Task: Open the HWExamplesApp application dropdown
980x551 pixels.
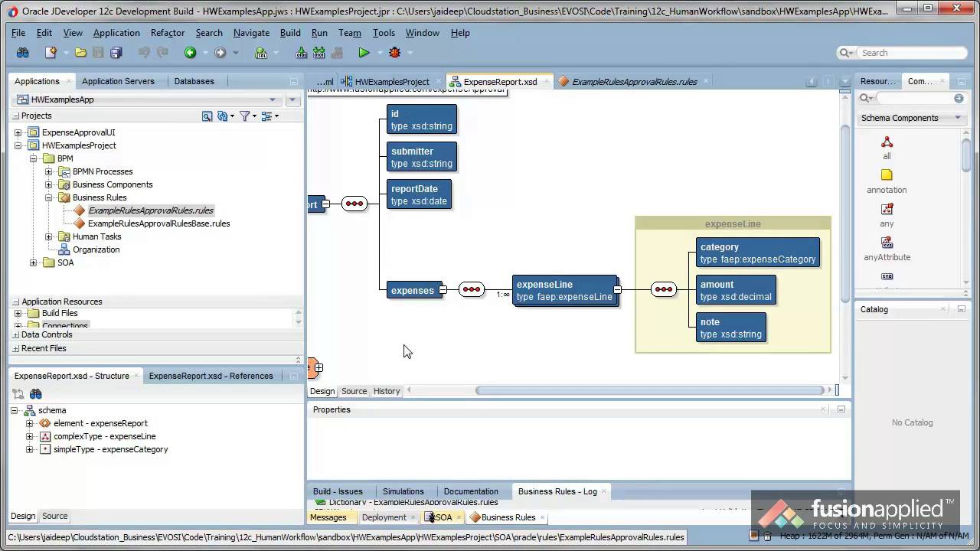Action: point(273,99)
